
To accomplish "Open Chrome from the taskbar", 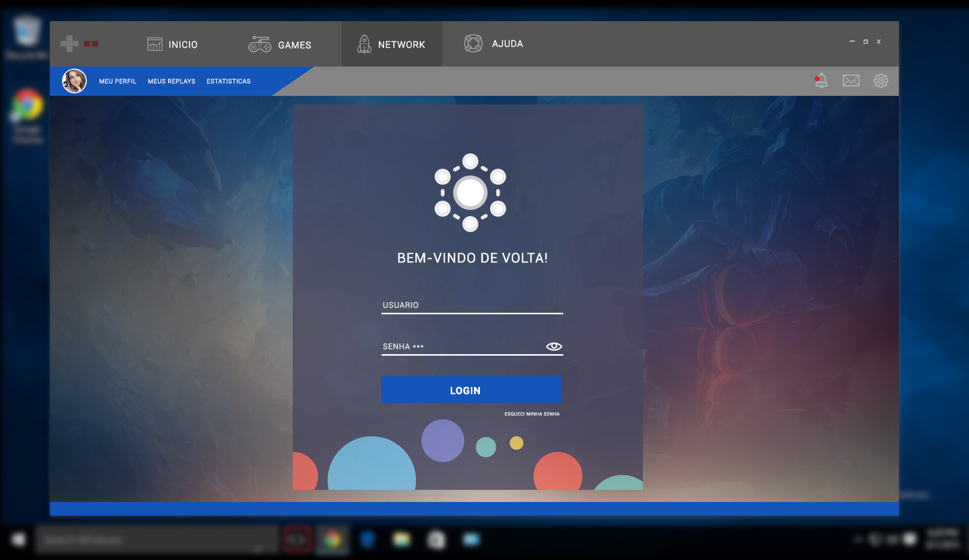I will (x=333, y=540).
